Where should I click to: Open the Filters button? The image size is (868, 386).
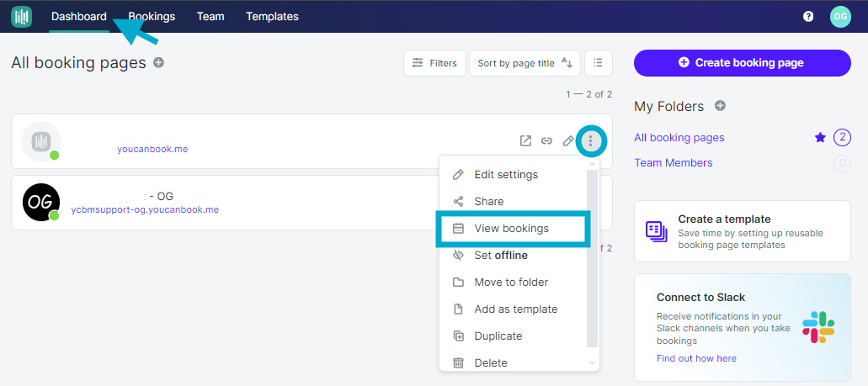434,63
